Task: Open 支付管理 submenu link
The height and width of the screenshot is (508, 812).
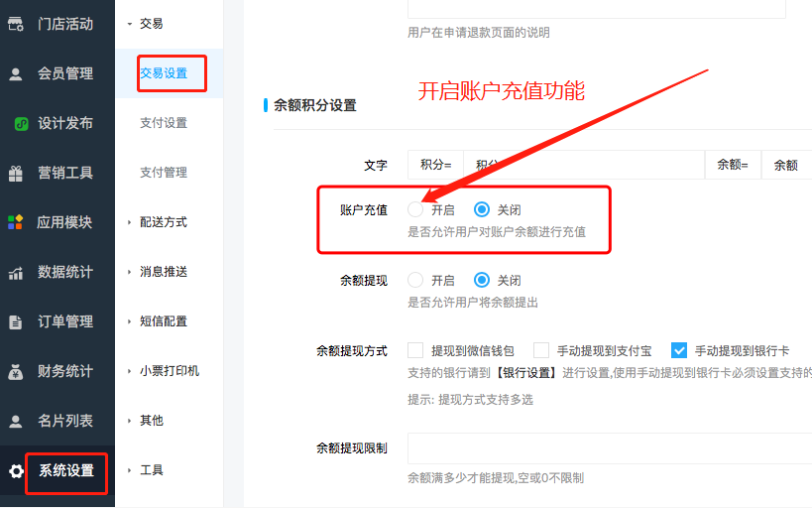Action: coord(164,173)
